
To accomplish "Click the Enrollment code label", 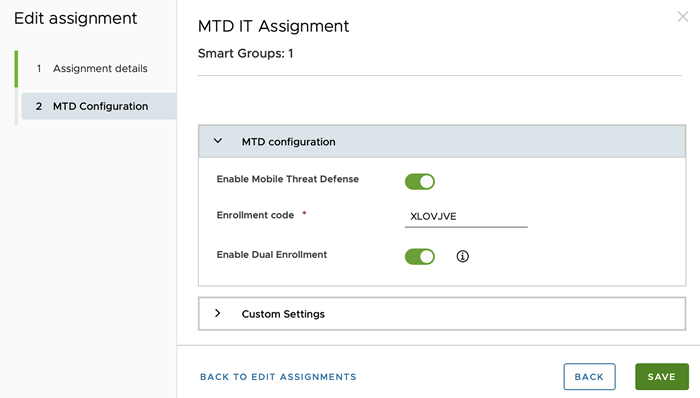I will (255, 215).
